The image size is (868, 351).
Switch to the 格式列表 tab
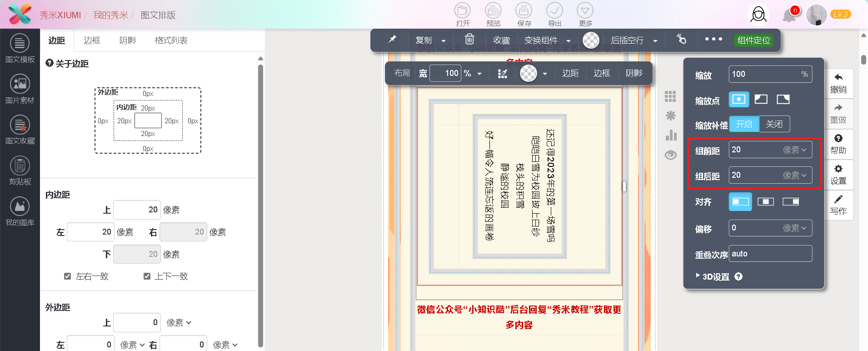[x=171, y=40]
